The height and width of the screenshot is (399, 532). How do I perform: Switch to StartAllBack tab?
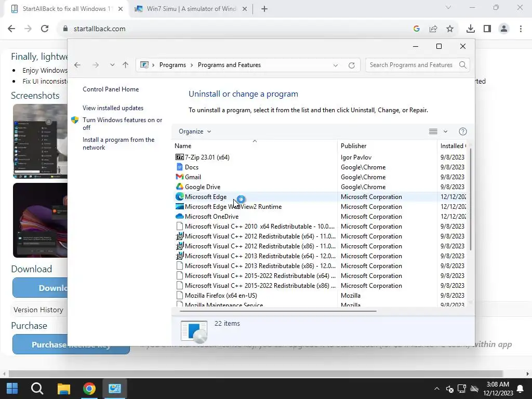pyautogui.click(x=67, y=9)
